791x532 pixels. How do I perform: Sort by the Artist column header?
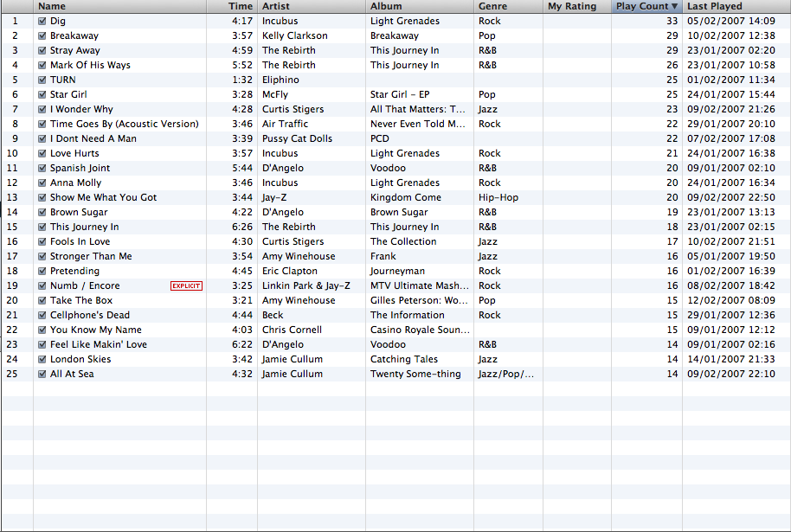(312, 6)
